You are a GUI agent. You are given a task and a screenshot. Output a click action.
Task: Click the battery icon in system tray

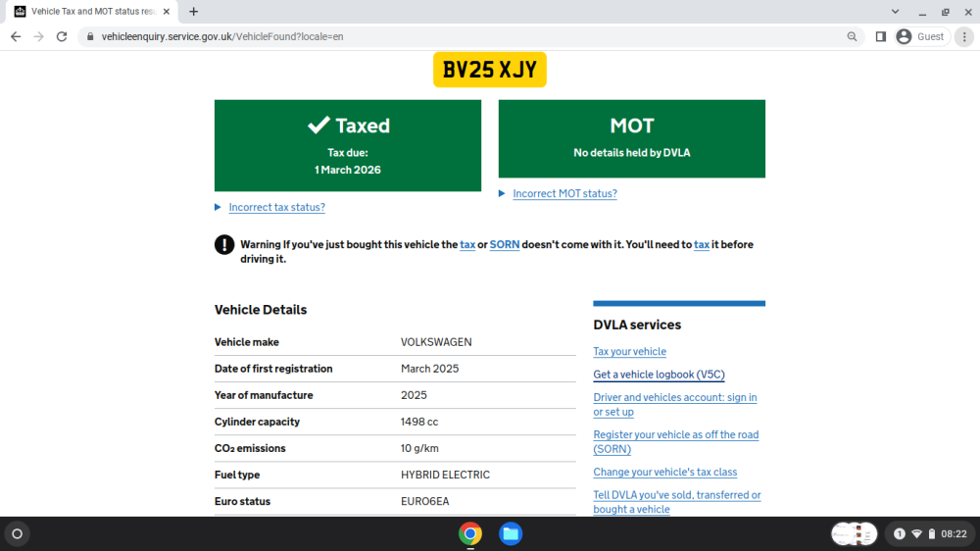[931, 534]
